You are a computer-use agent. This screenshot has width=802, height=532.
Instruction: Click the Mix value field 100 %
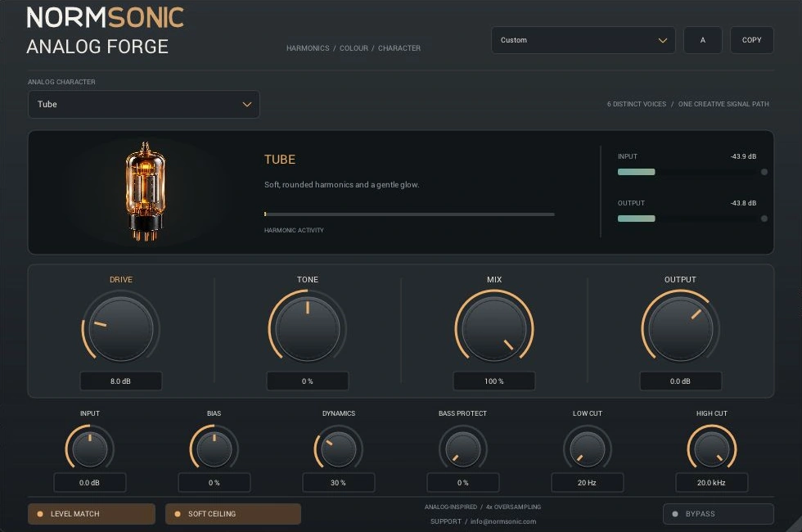coord(494,381)
